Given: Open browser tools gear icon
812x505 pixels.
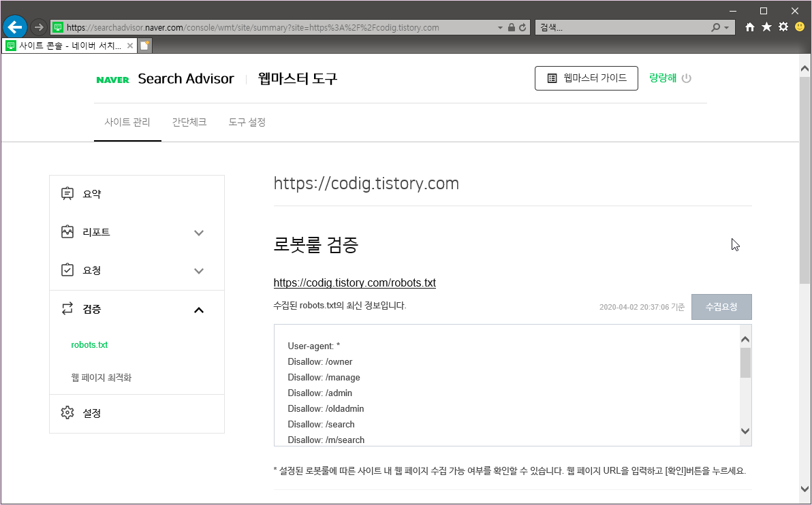Looking at the screenshot, I should (783, 27).
